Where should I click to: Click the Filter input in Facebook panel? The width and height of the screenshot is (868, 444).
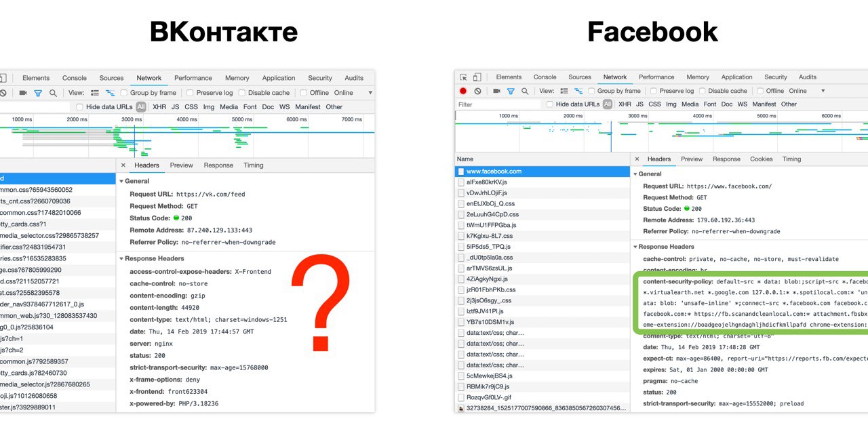coord(498,104)
